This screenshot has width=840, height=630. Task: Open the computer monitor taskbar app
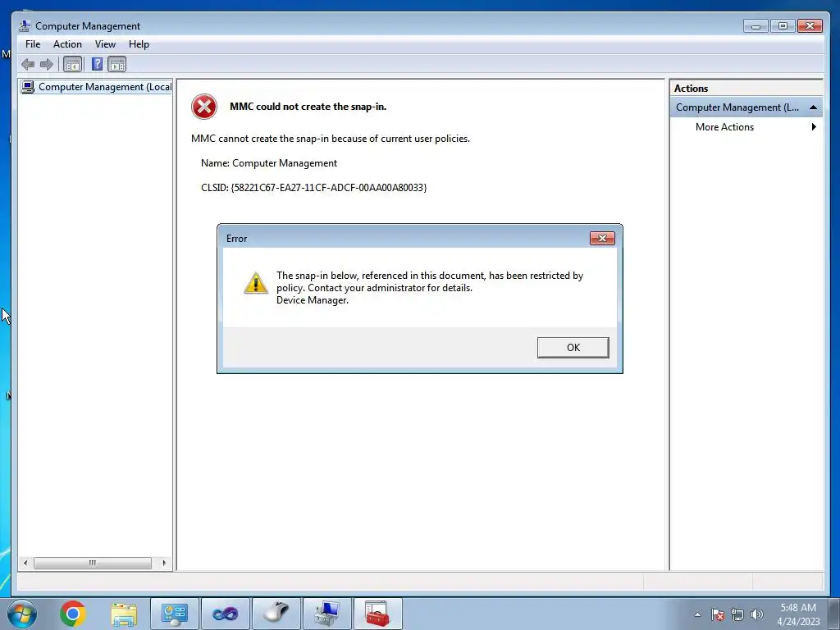[327, 614]
